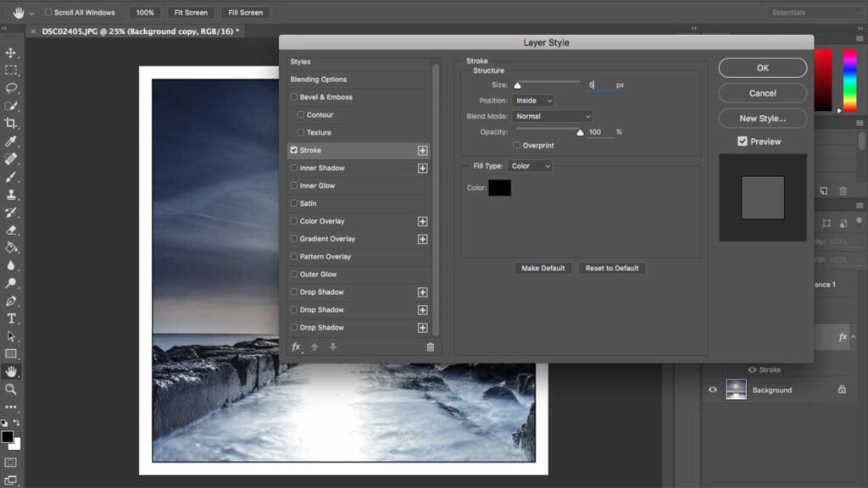Enable the Outer Glow checkbox
This screenshot has width=868, height=488.
294,274
